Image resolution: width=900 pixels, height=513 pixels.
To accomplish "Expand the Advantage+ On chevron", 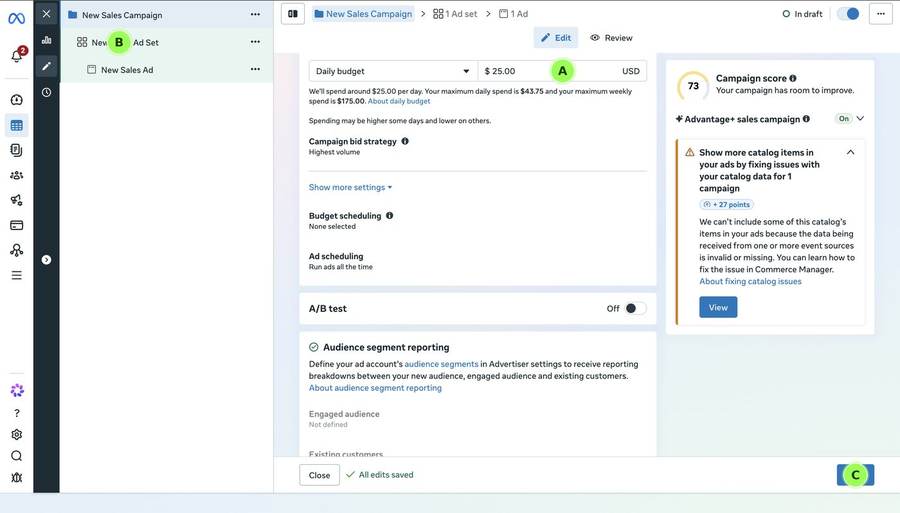I will tap(860, 119).
